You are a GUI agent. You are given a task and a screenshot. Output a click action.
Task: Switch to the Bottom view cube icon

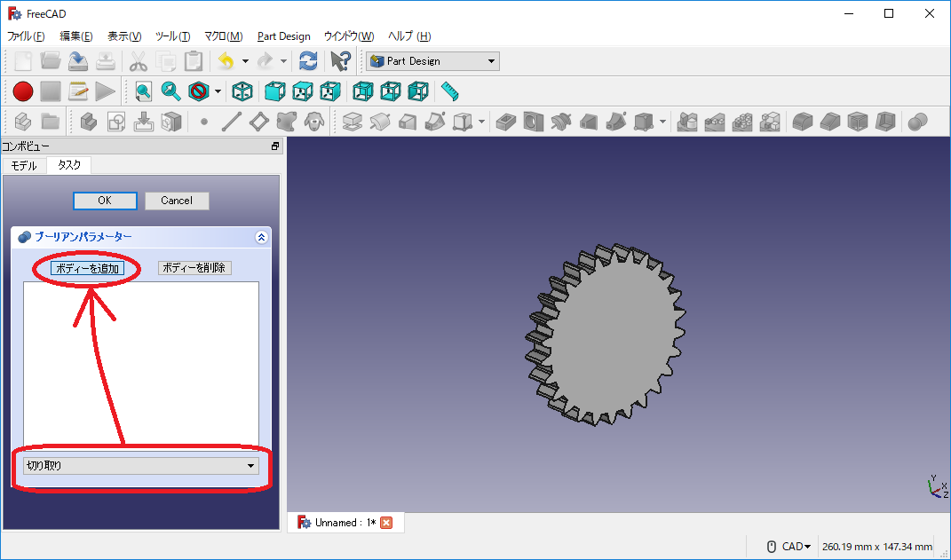390,91
